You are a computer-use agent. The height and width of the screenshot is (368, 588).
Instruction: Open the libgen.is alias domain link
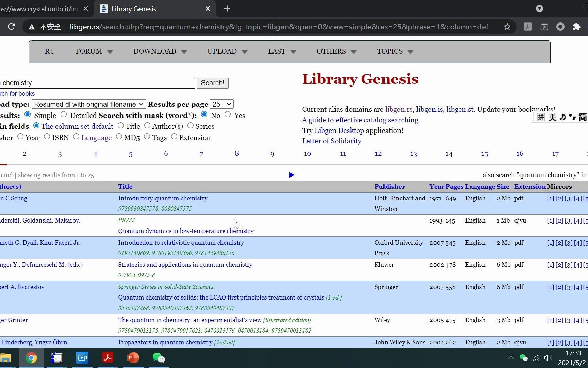coord(429,109)
